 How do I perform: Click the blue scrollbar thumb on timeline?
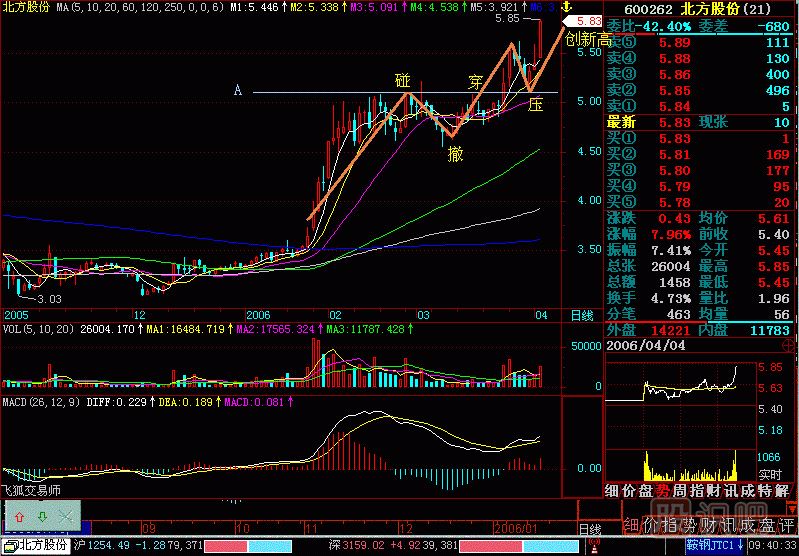pos(86,526)
